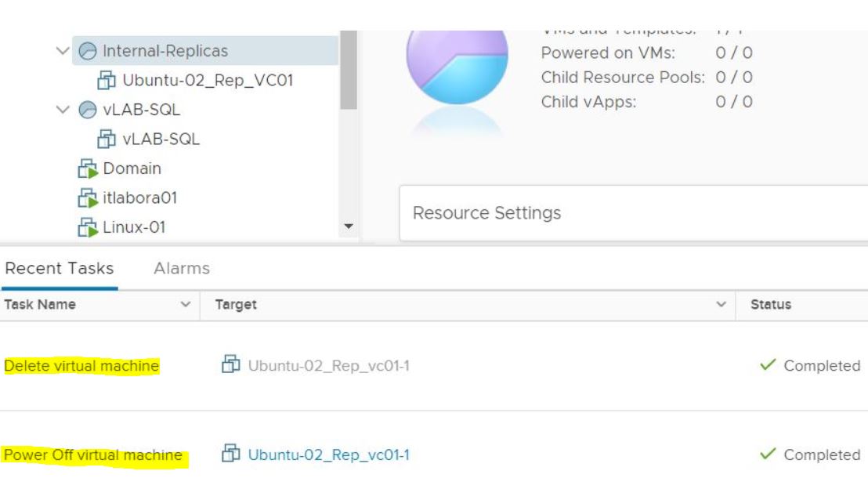Select Internal-Replicas label in the tree
Viewport: 868px width, 489px height.
165,51
